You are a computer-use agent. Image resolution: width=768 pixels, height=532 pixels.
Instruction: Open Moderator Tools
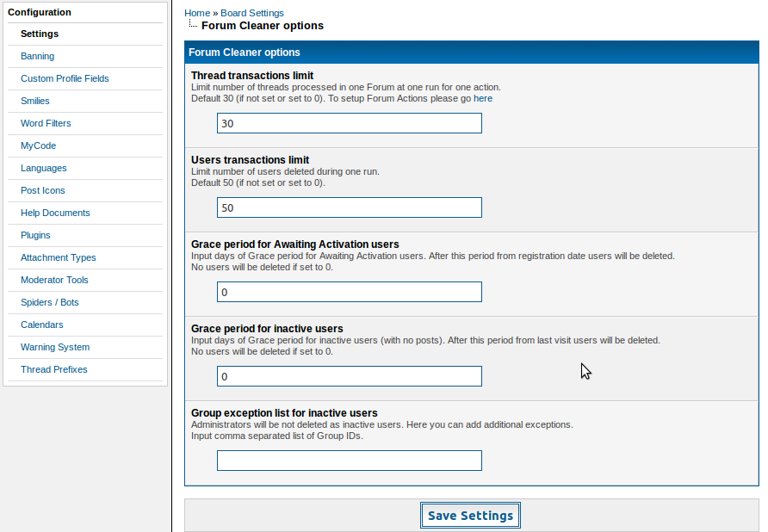(x=54, y=280)
